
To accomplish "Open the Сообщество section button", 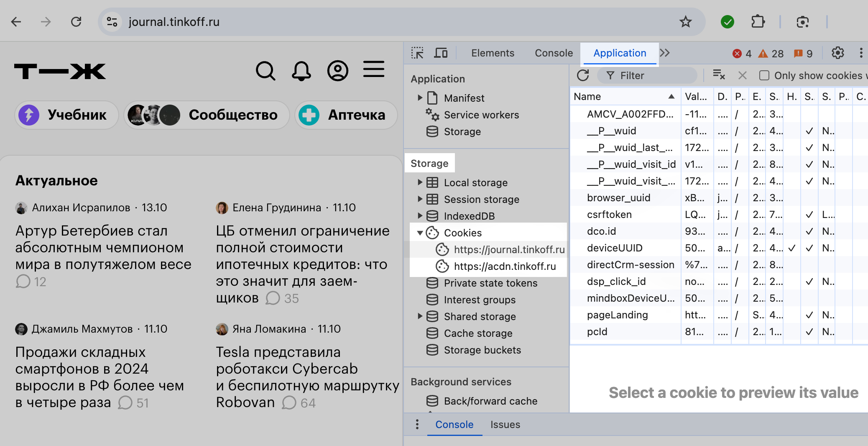I will 207,115.
